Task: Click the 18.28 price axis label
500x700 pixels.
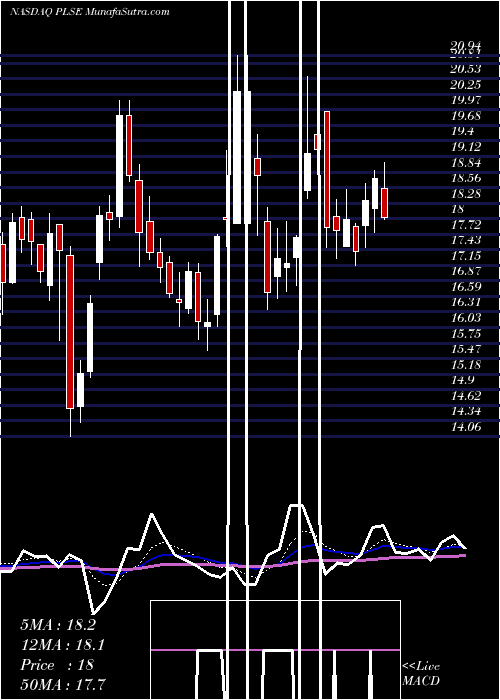Action: (x=466, y=194)
